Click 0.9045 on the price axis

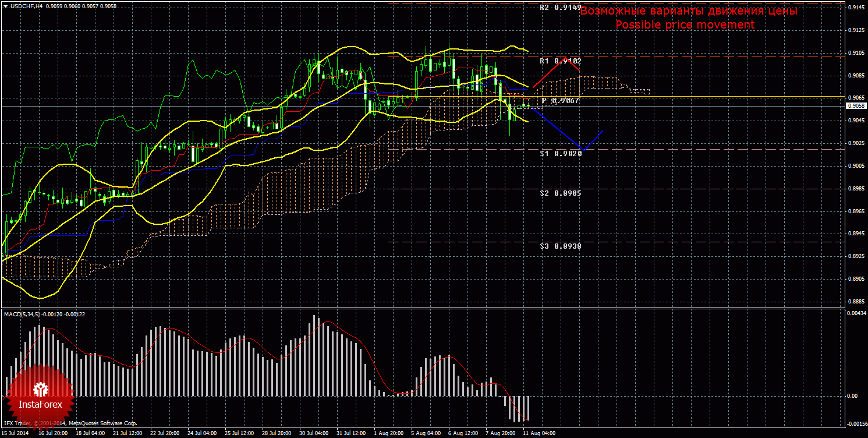(856, 121)
